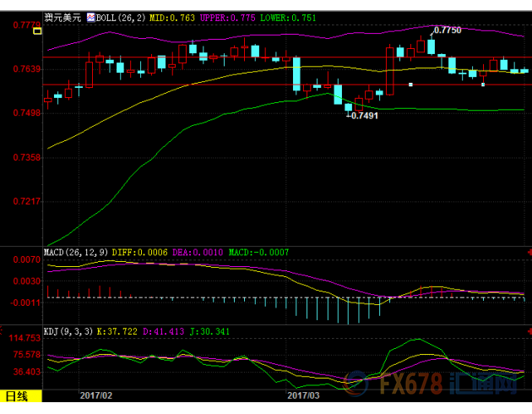
Task: Click the 2017/03 date axis label
Action: tap(303, 395)
